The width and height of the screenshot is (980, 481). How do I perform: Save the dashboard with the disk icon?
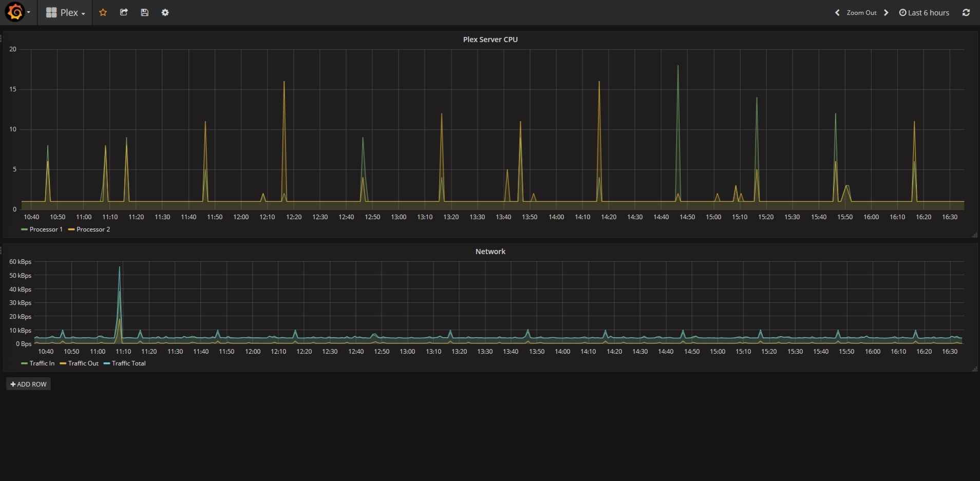144,12
